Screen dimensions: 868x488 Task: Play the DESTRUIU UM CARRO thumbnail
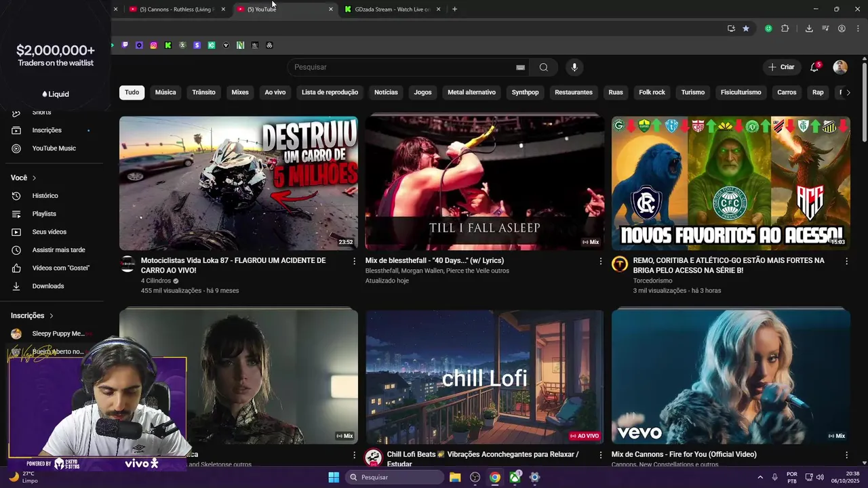coord(239,183)
